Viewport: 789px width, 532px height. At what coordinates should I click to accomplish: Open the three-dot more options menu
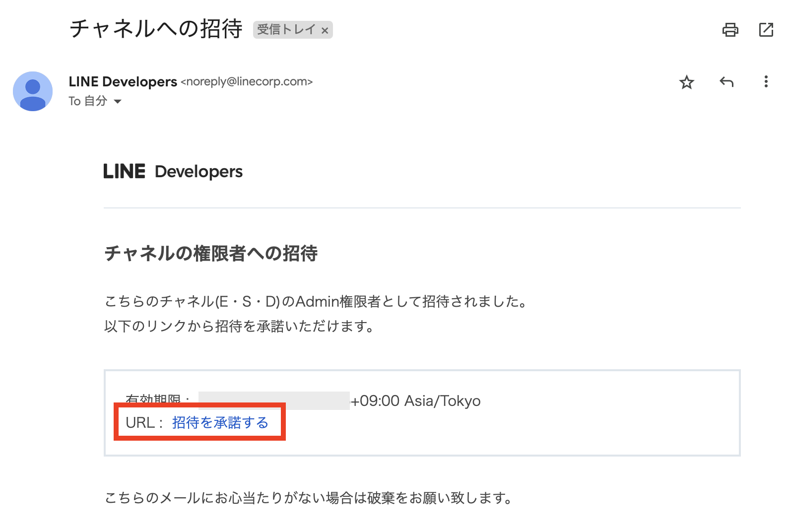pyautogui.click(x=766, y=82)
